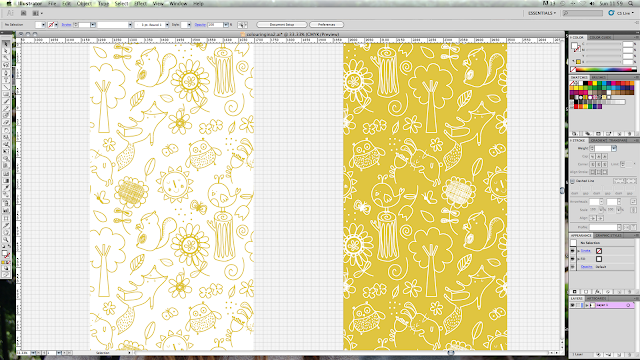This screenshot has width=640, height=360.
Task: Open the Effect menu
Action: tap(140, 3)
